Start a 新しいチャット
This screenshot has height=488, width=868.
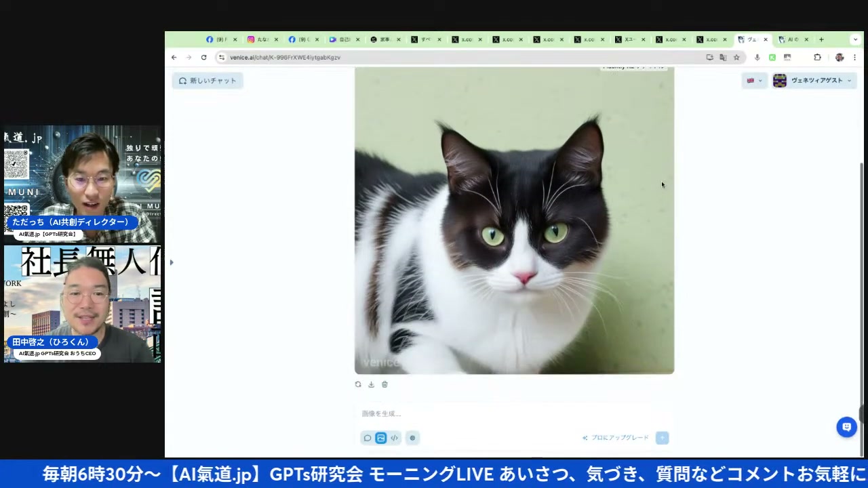click(x=208, y=81)
